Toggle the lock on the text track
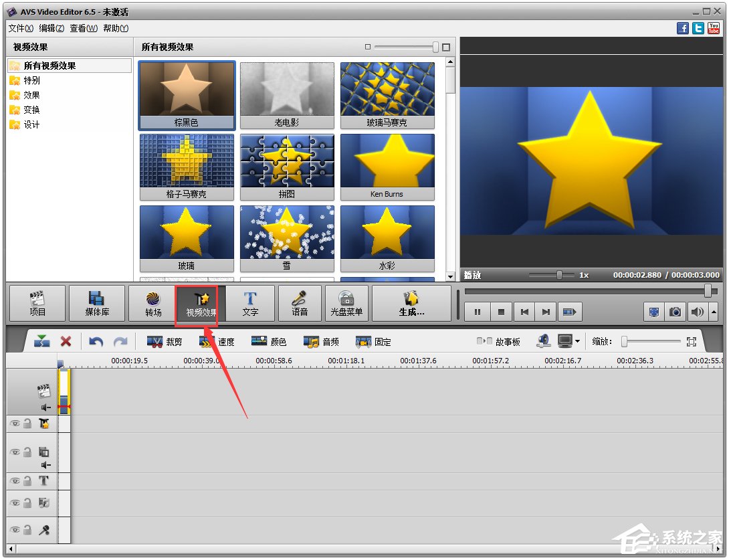Screen dimensions: 729x560 pos(27,481)
